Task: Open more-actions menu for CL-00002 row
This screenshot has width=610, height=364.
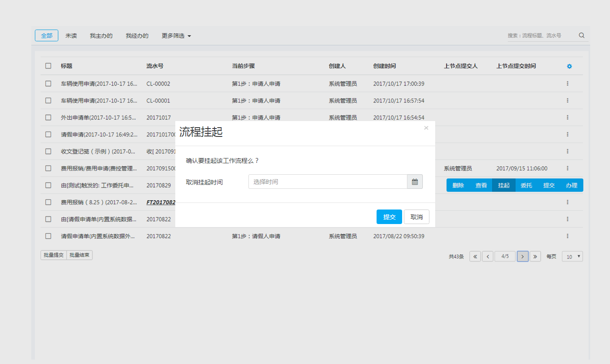Action: coord(567,84)
